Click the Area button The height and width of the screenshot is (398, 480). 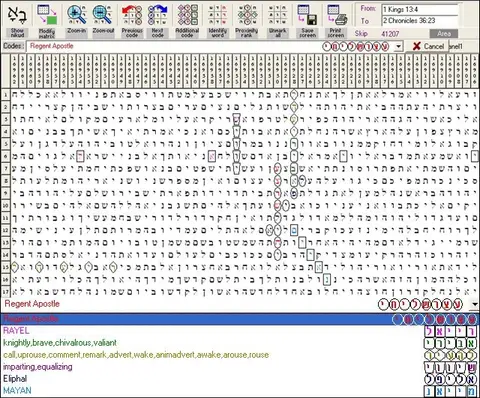pos(444,34)
